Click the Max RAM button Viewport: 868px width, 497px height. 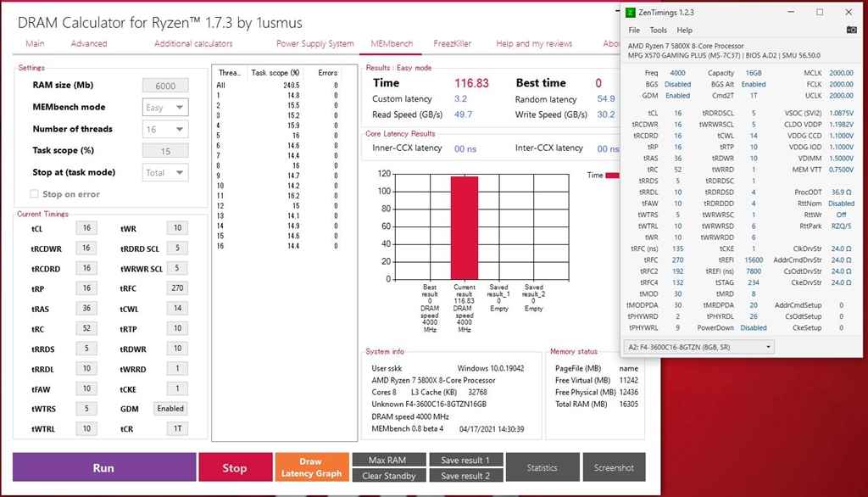[388, 460]
